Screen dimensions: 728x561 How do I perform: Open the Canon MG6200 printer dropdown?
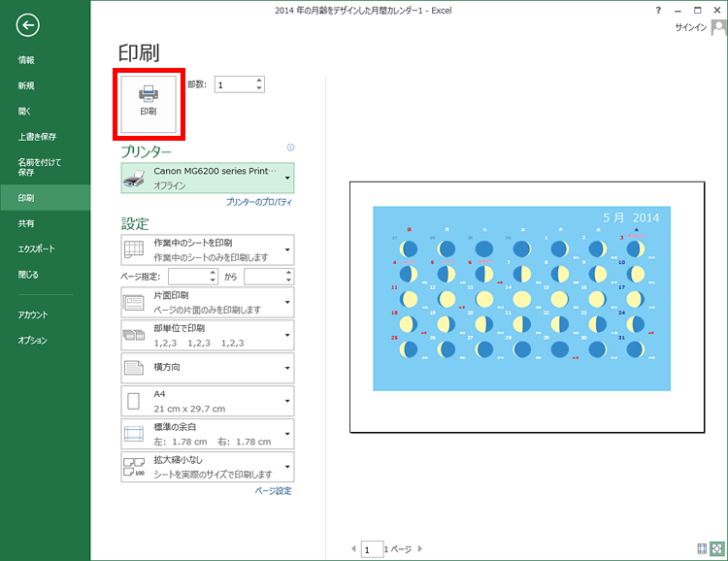pos(208,178)
